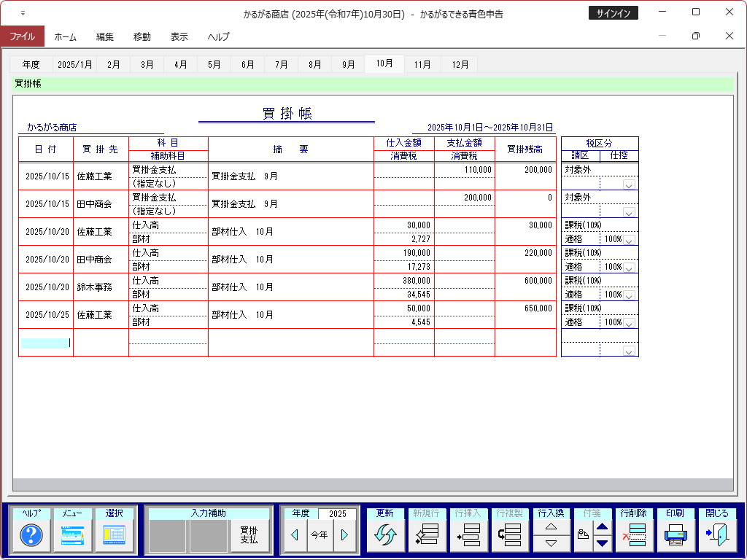Go to previous year with left arrow
747x560 pixels.
pos(295,535)
